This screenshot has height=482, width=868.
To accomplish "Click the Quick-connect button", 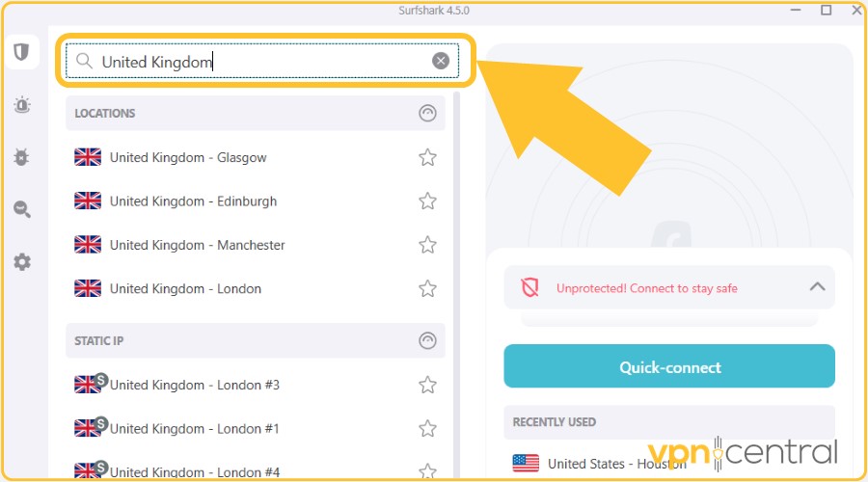I will click(x=669, y=365).
